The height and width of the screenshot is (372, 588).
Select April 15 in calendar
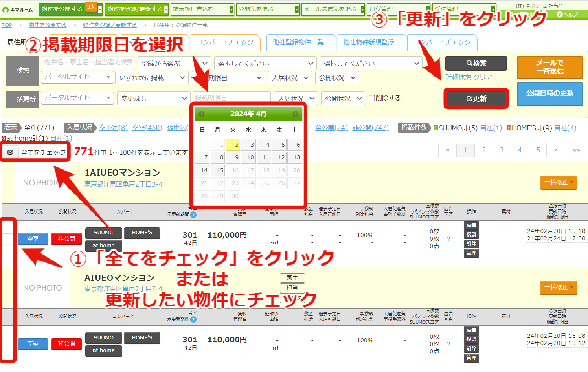pyautogui.click(x=217, y=170)
